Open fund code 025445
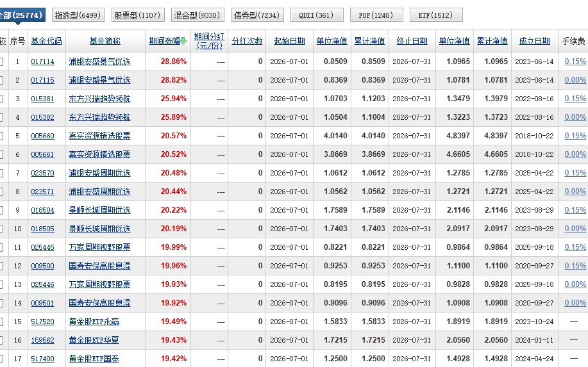 pyautogui.click(x=42, y=247)
